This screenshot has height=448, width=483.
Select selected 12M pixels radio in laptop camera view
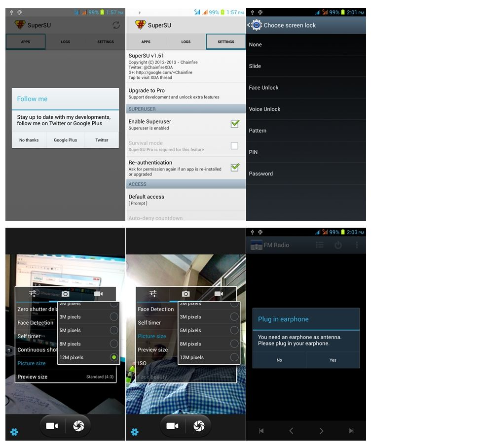pos(114,357)
